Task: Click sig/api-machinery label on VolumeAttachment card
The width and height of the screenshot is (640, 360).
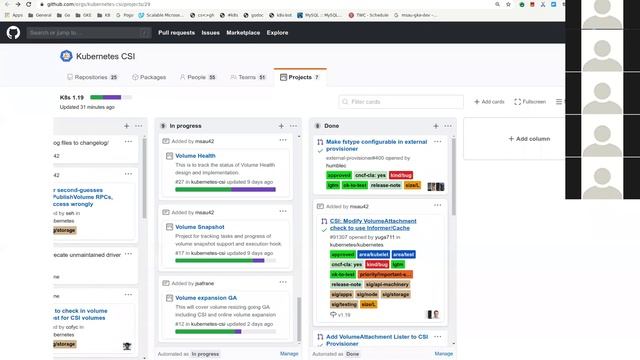Action: coord(387,284)
